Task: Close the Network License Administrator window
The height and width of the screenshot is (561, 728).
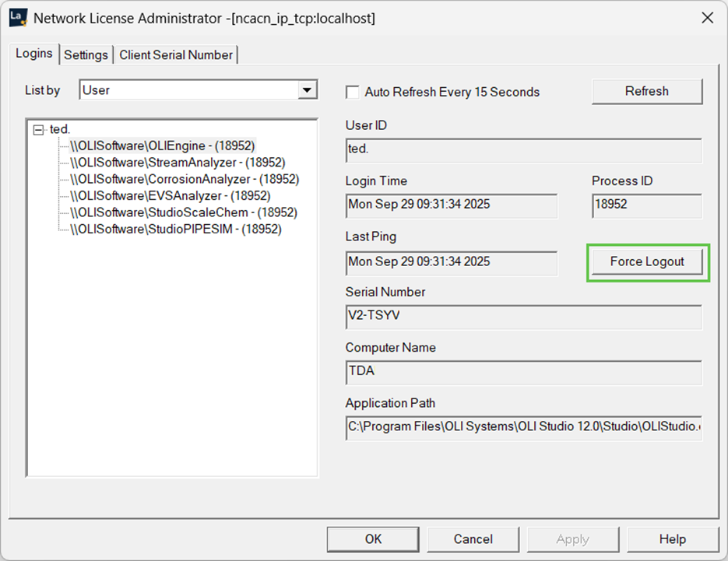Action: 708,18
